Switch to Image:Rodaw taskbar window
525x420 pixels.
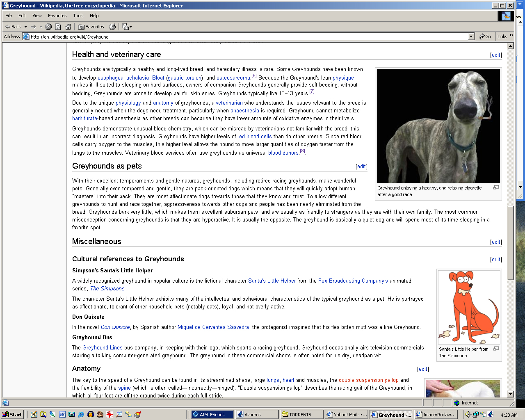point(436,414)
